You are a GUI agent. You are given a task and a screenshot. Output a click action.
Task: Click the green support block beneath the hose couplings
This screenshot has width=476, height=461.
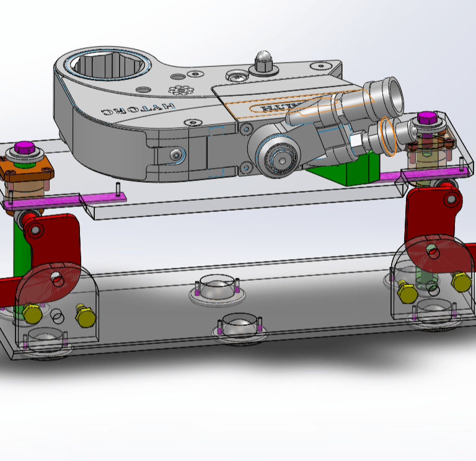point(348,169)
